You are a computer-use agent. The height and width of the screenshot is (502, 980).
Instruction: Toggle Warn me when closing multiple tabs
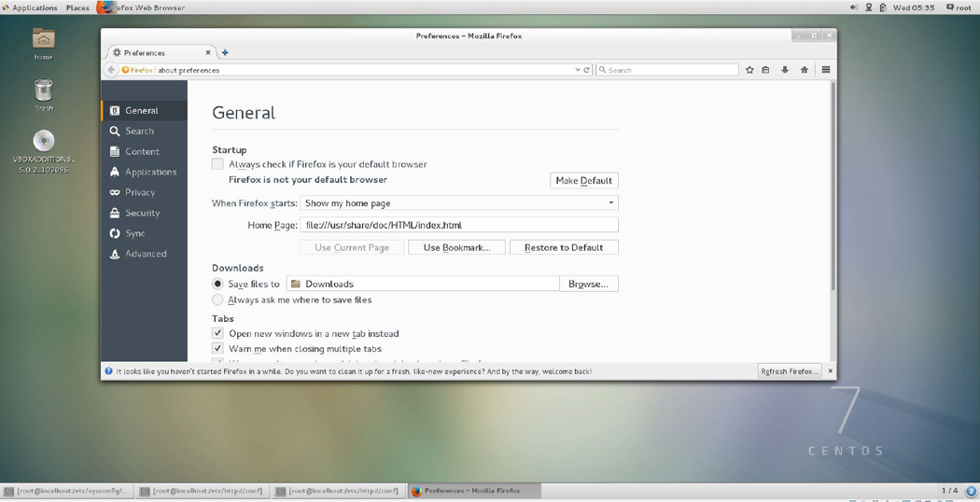click(217, 349)
